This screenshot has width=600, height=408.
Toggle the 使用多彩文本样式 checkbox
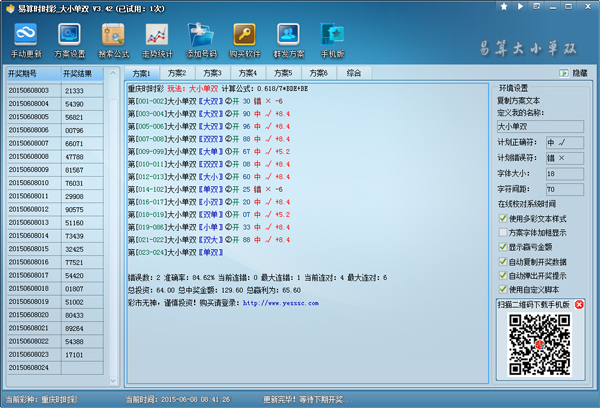point(503,218)
